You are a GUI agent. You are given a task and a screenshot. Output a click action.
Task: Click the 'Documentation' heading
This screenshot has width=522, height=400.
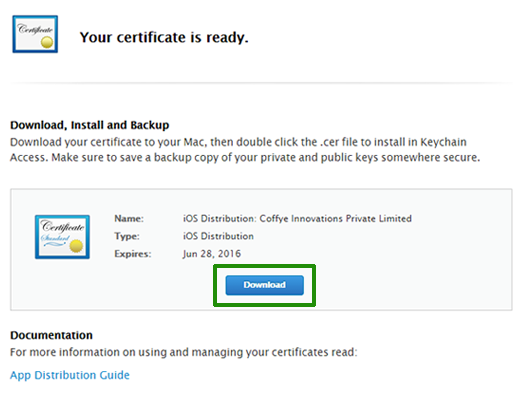click(51, 335)
